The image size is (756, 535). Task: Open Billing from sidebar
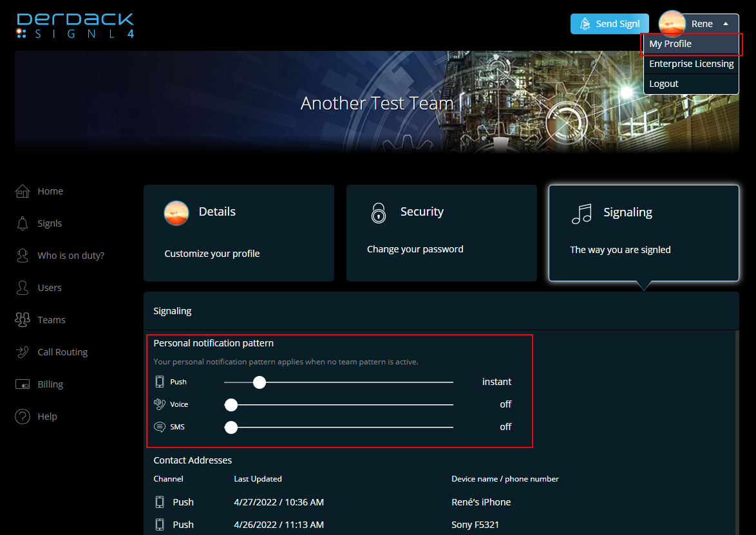pyautogui.click(x=50, y=384)
